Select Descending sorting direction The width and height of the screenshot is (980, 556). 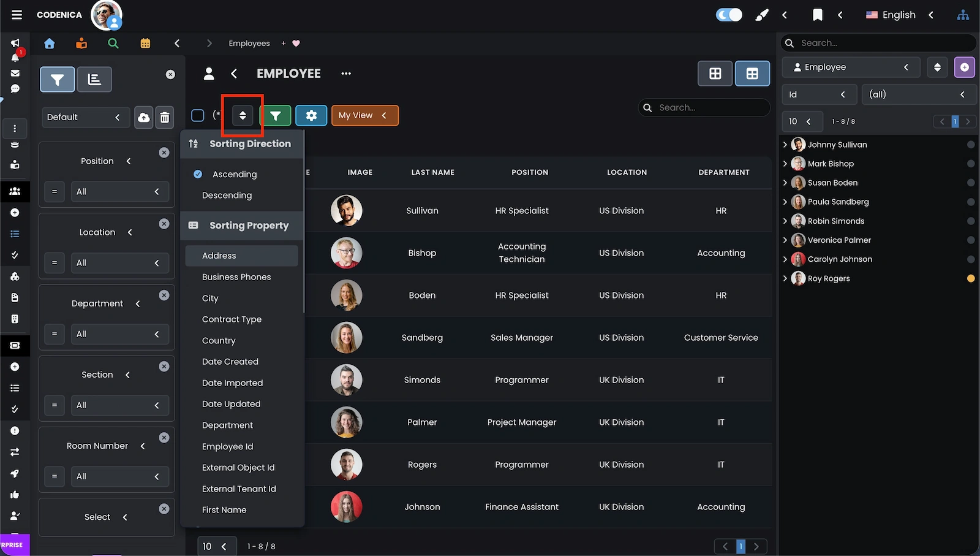tap(227, 195)
